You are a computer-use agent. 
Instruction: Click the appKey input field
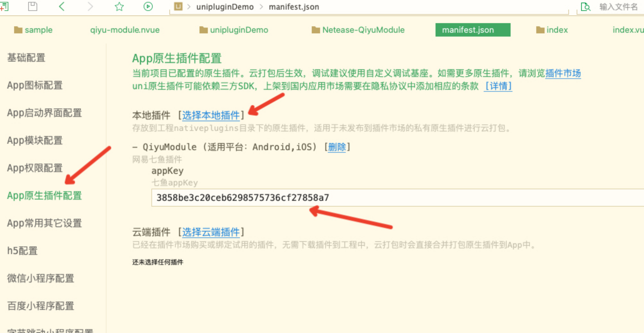(398, 198)
